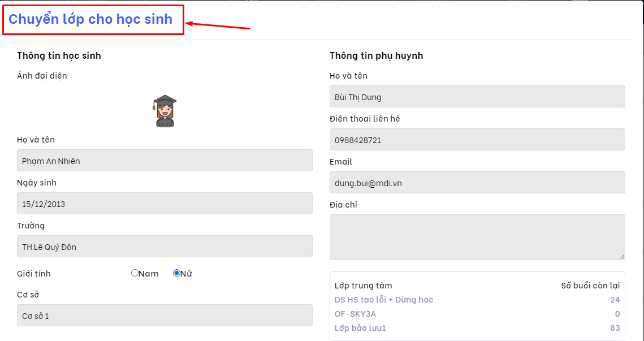Click the Số buổi còn lại column header
Viewport: 644px width, 341px height.
(590, 285)
